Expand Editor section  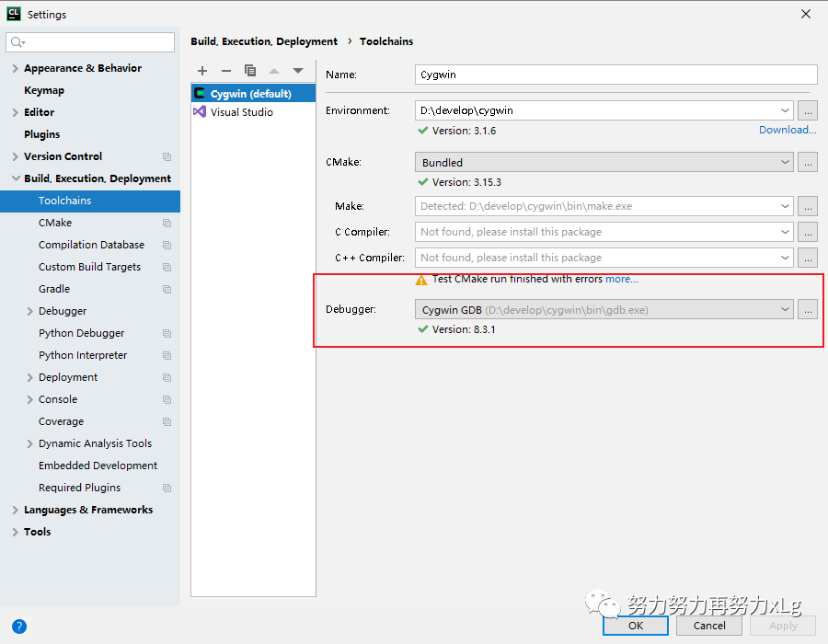[16, 112]
